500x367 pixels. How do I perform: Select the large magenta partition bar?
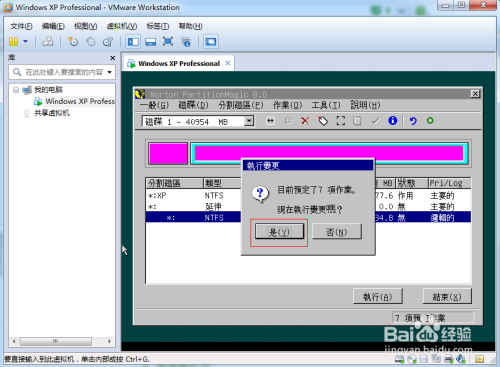tap(329, 153)
